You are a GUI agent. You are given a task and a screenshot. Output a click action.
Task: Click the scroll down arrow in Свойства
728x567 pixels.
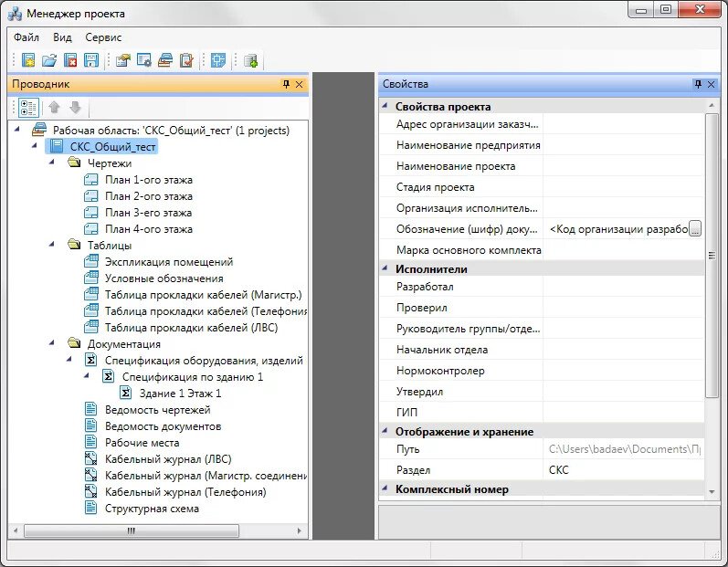712,492
